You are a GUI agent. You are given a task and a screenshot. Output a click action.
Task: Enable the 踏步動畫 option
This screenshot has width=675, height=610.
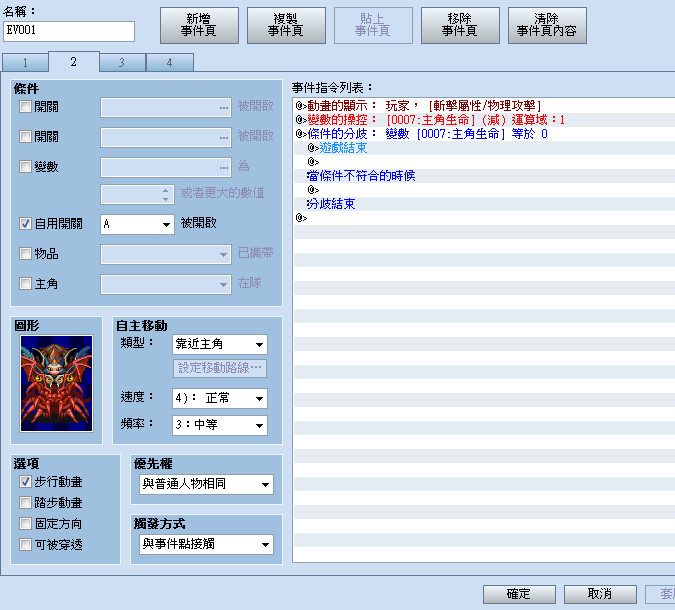click(x=25, y=502)
